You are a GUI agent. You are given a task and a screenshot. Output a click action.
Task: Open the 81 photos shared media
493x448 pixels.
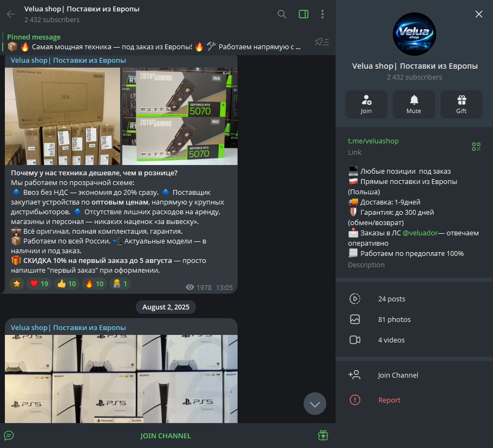394,319
